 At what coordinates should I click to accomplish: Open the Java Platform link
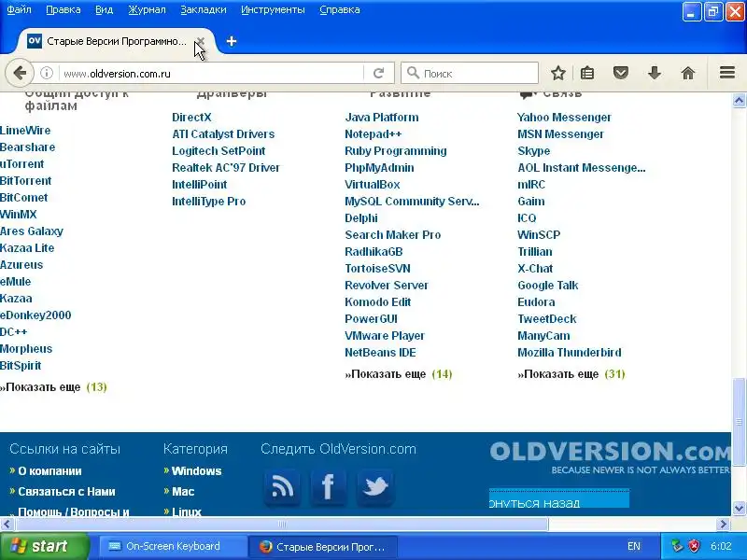(382, 118)
